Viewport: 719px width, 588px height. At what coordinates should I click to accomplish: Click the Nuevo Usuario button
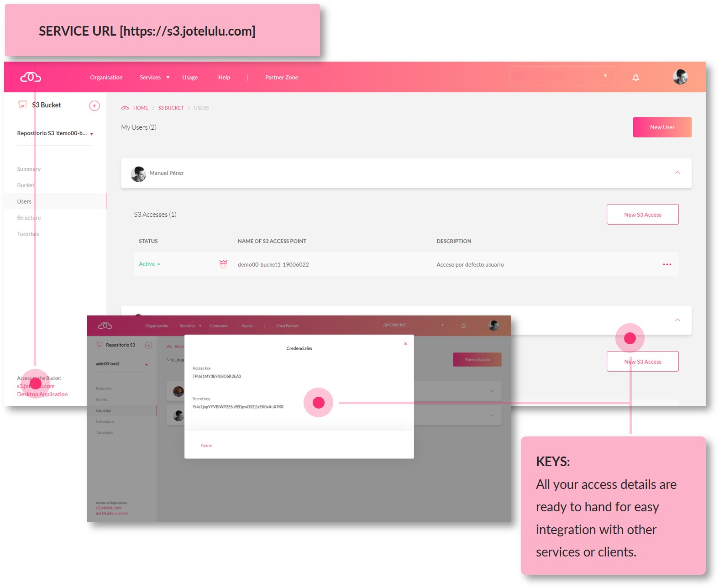pyautogui.click(x=477, y=359)
